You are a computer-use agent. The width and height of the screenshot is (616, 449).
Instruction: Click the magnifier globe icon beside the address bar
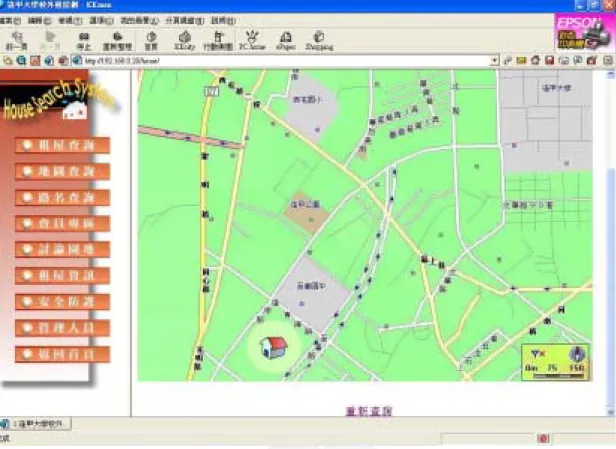click(21, 61)
